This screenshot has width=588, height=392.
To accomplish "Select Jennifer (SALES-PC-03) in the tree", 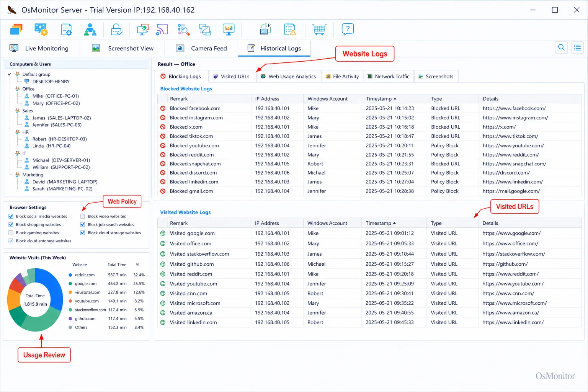I will (57, 125).
